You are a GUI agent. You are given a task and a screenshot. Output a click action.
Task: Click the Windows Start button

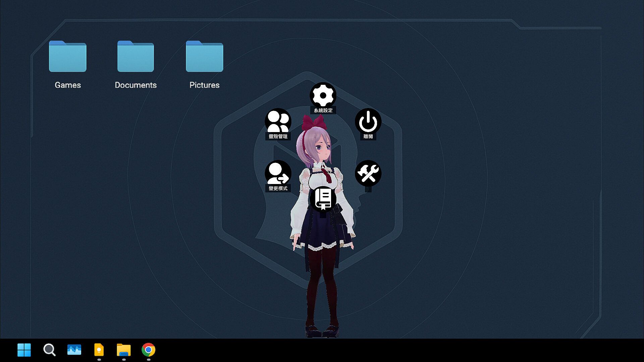pyautogui.click(x=24, y=350)
